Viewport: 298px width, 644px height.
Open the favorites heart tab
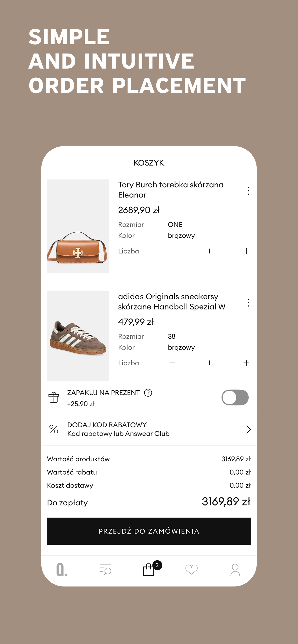pos(191,570)
